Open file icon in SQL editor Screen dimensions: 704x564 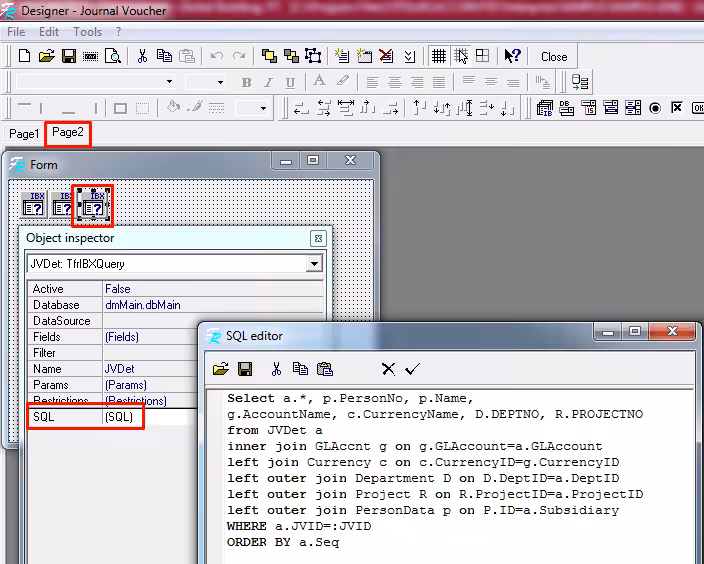coord(220,369)
